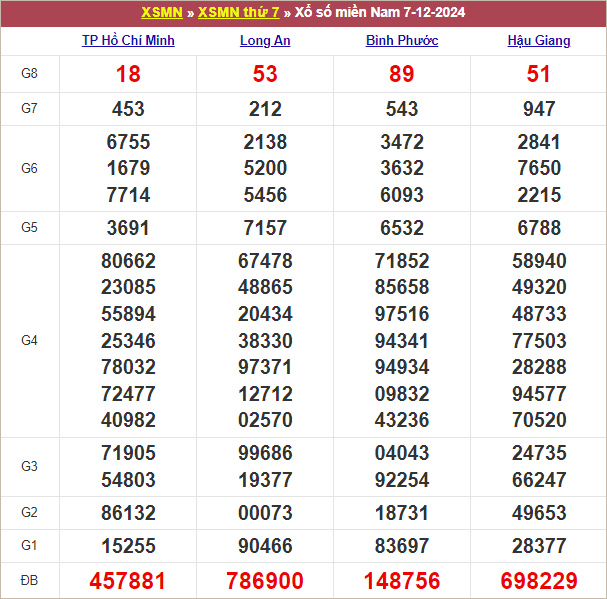Open the XSMN thứ 7 link
Screen dimensions: 607x599
click(238, 12)
